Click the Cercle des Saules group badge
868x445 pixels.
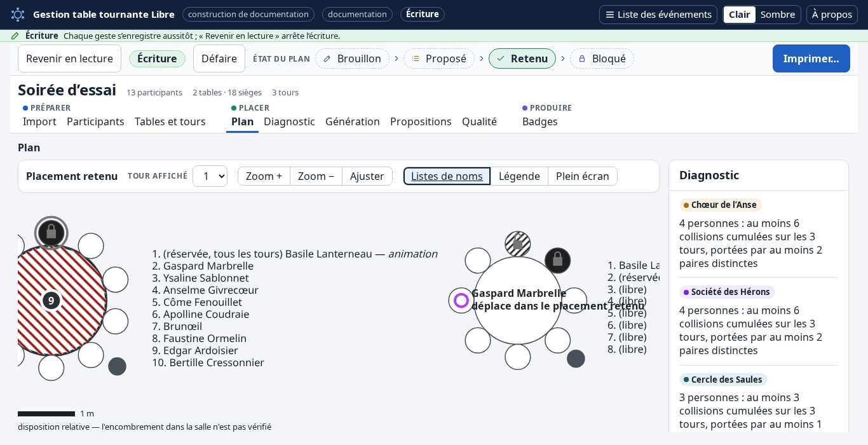tap(723, 380)
